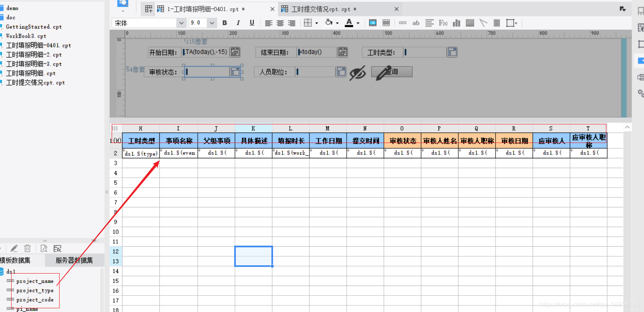The height and width of the screenshot is (312, 644).
Task: Open the tab list dropdown arrow
Action: [x=622, y=9]
